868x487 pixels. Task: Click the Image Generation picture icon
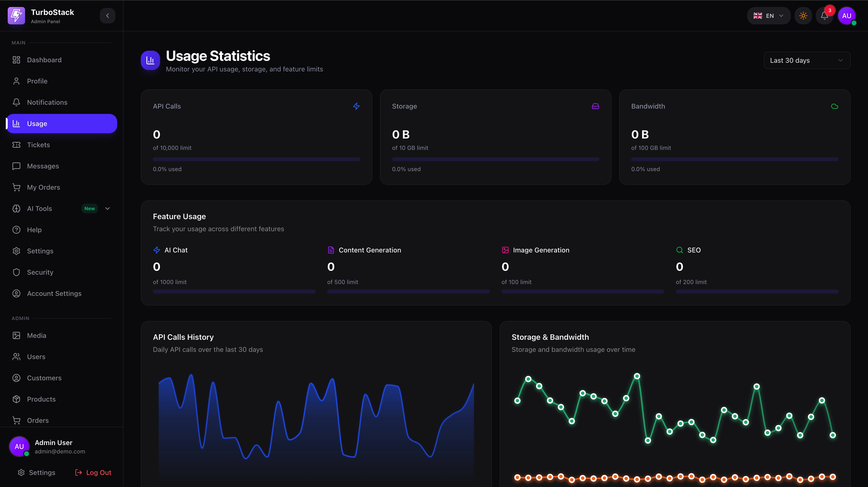coord(505,250)
